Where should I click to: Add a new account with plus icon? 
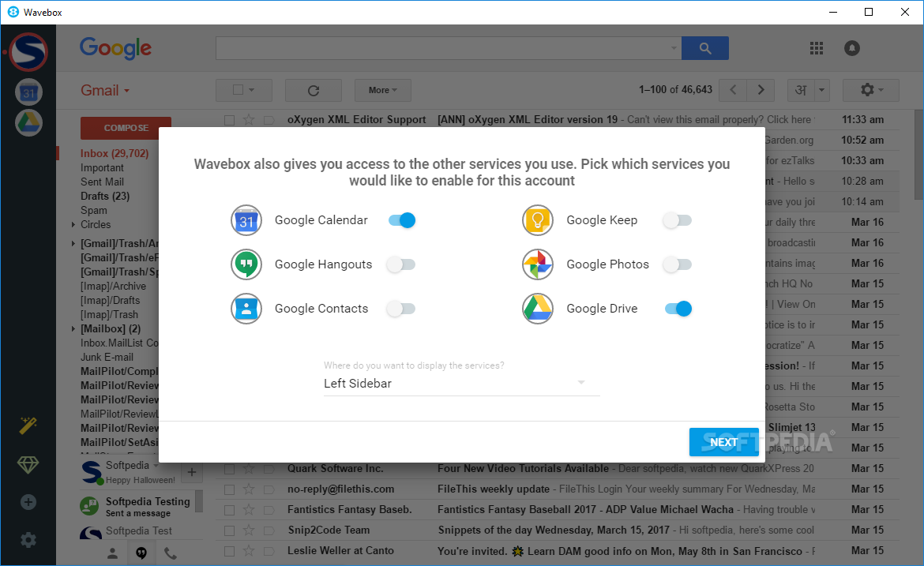pyautogui.click(x=28, y=502)
